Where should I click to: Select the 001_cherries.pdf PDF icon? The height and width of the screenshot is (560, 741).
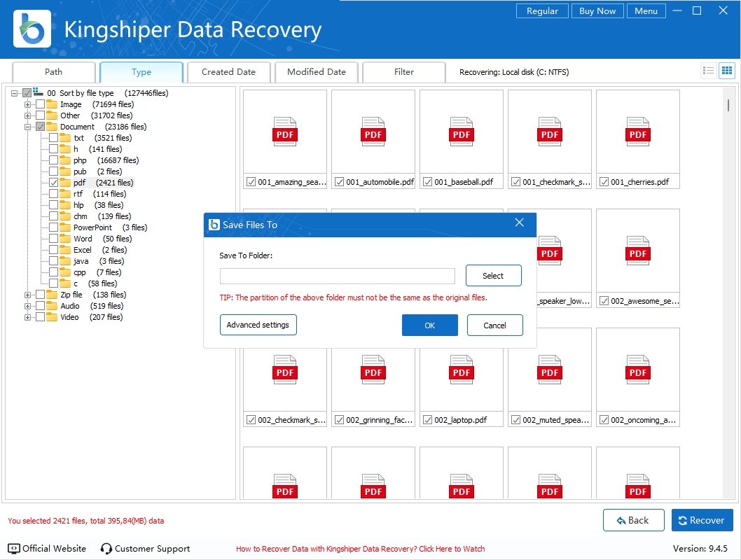[638, 132]
